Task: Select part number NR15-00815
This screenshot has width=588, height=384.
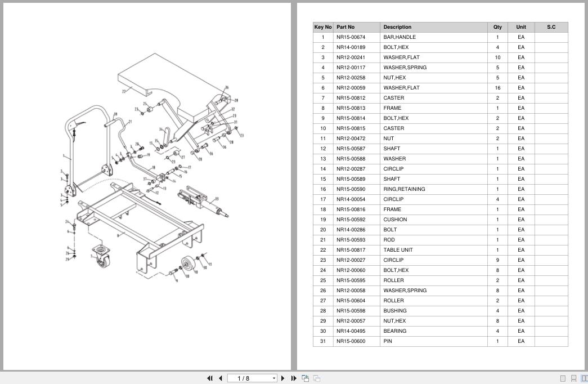Action: [x=351, y=128]
